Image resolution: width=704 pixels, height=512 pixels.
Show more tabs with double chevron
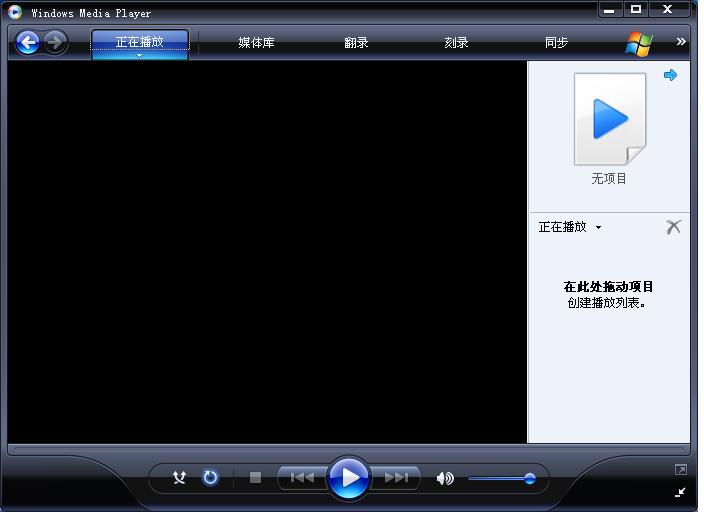point(681,41)
